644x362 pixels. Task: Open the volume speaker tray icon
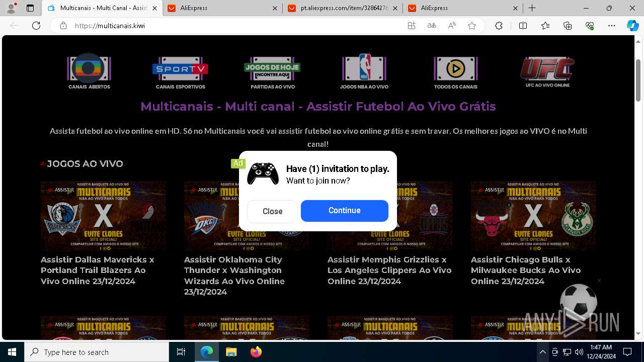pyautogui.click(x=579, y=352)
